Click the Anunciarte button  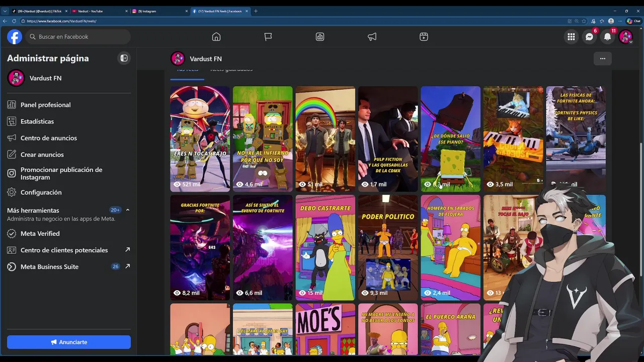[x=69, y=342]
